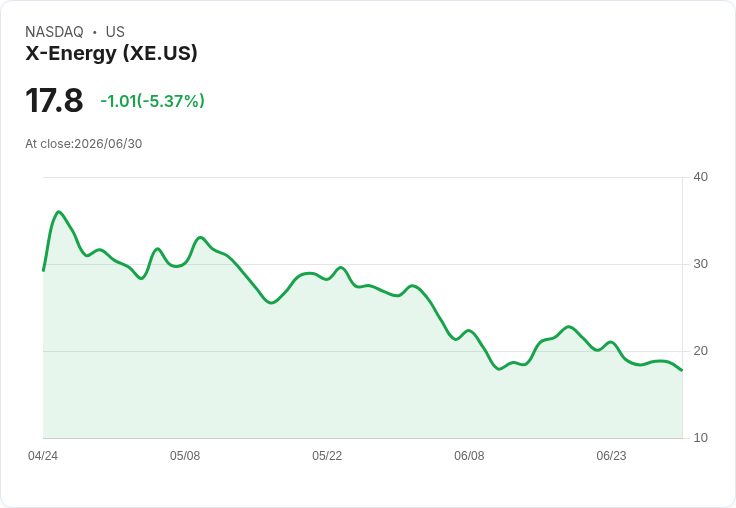Image resolution: width=736 pixels, height=508 pixels.
Task: Click the At close:2026/06/30 text
Action: pyautogui.click(x=84, y=144)
